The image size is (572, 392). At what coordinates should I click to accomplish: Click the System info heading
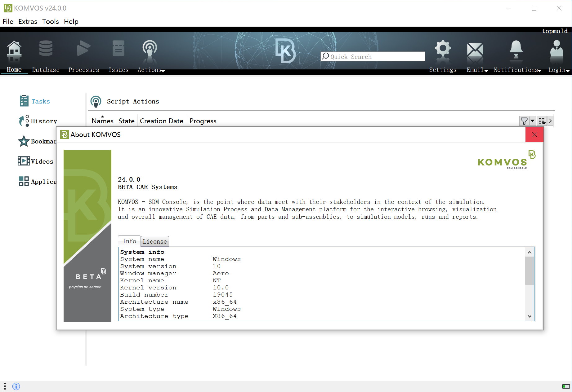tap(142, 252)
